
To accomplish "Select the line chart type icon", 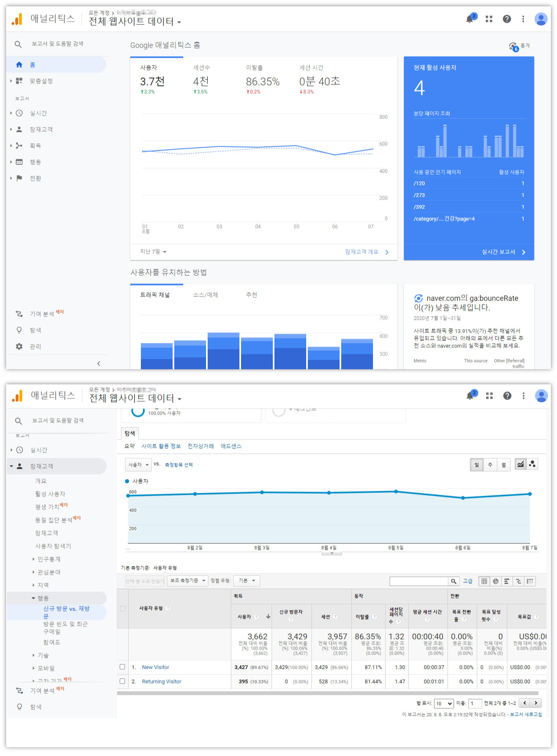I will pyautogui.click(x=520, y=464).
